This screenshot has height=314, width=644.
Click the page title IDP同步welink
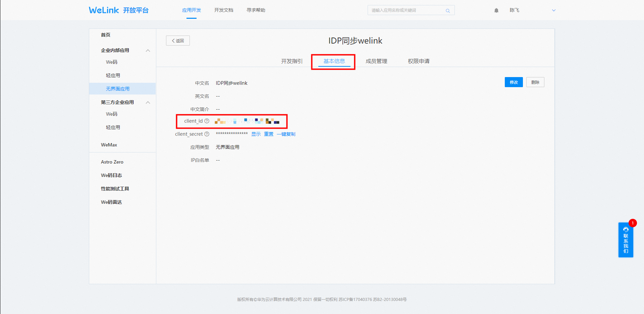point(355,41)
